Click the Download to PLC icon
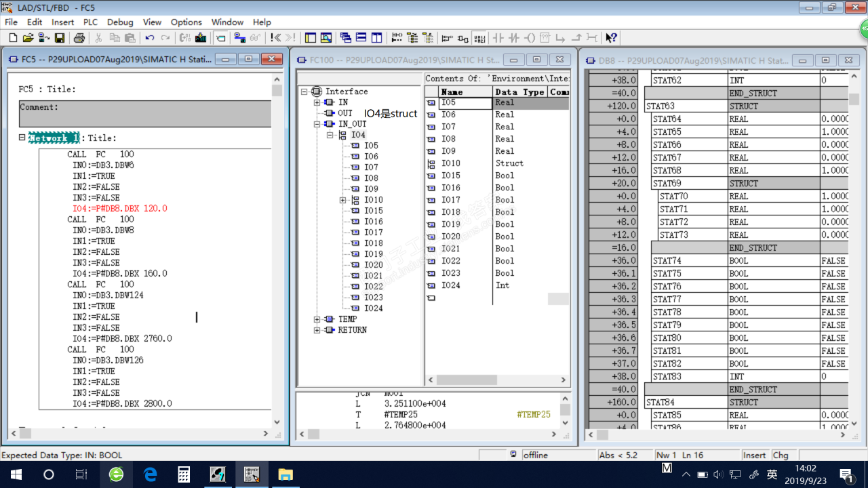868x488 pixels. (201, 38)
